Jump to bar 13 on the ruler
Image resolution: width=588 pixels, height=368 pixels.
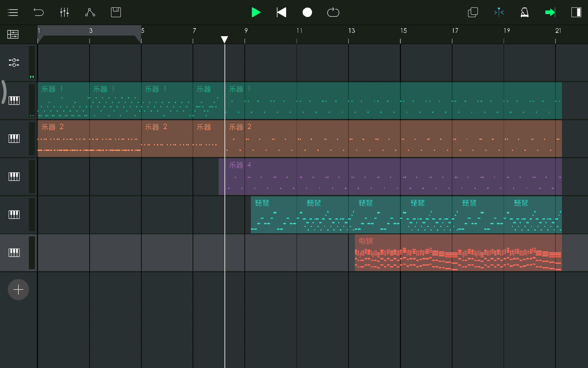point(352,31)
